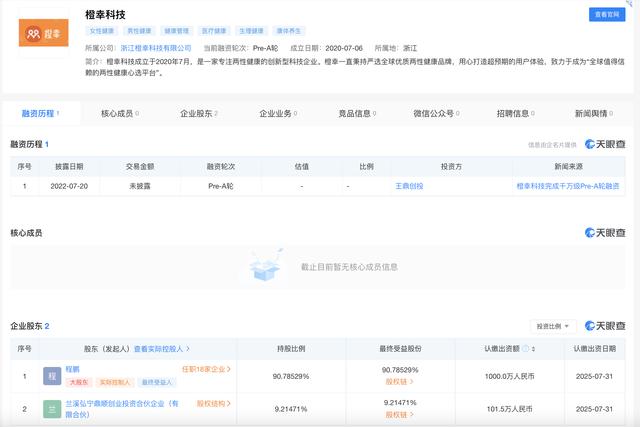
Task: Click the 王鼎创投 investor link
Action: (x=409, y=186)
